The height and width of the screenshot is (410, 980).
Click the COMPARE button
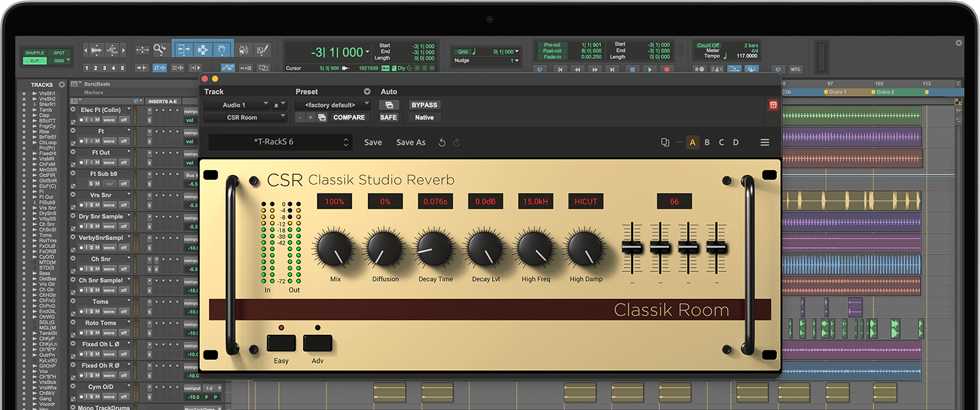pyautogui.click(x=350, y=117)
